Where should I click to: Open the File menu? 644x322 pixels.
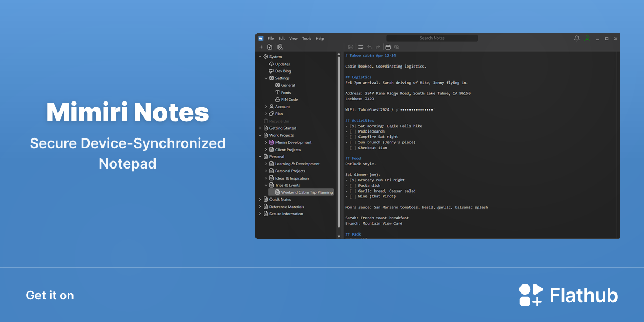coord(270,39)
